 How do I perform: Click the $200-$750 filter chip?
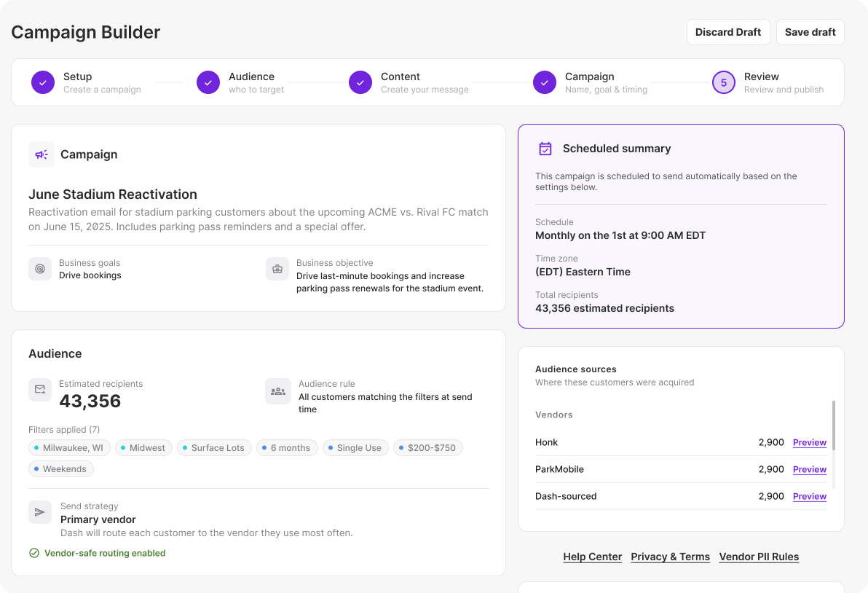click(x=428, y=447)
